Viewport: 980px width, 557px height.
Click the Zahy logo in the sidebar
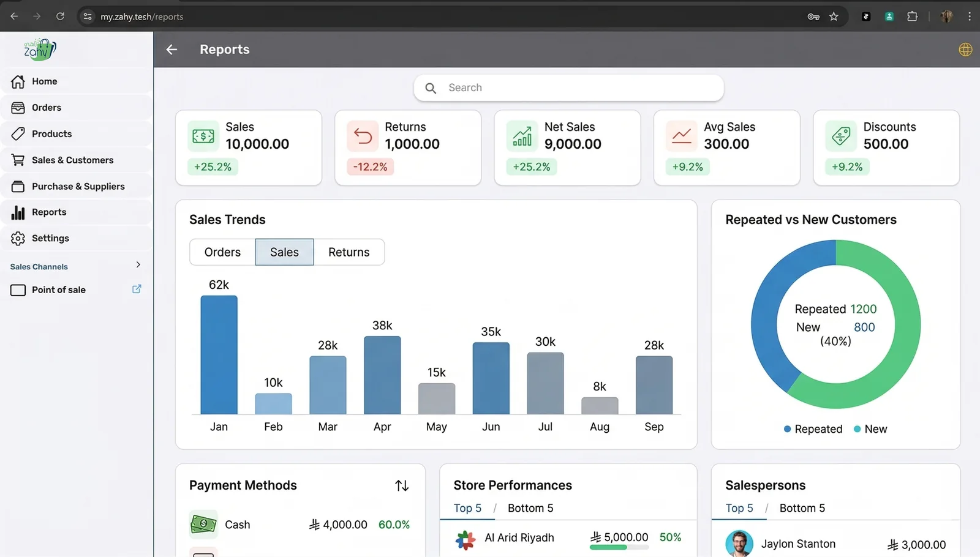click(x=40, y=50)
